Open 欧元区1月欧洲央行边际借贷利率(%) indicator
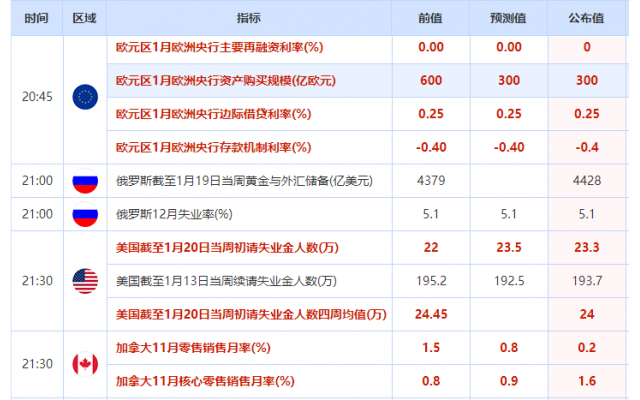 (x=213, y=114)
